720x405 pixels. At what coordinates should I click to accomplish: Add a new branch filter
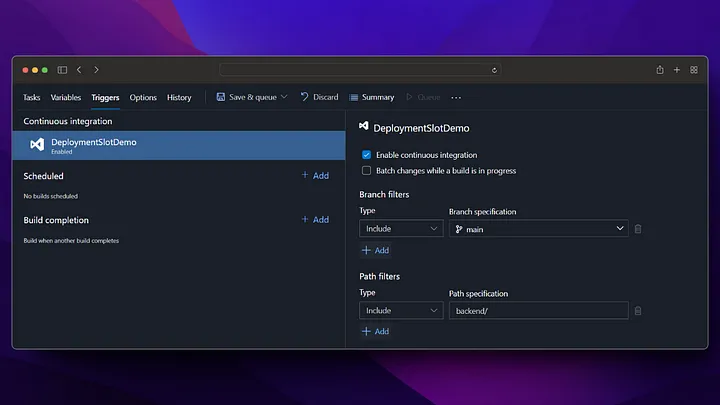tap(376, 250)
